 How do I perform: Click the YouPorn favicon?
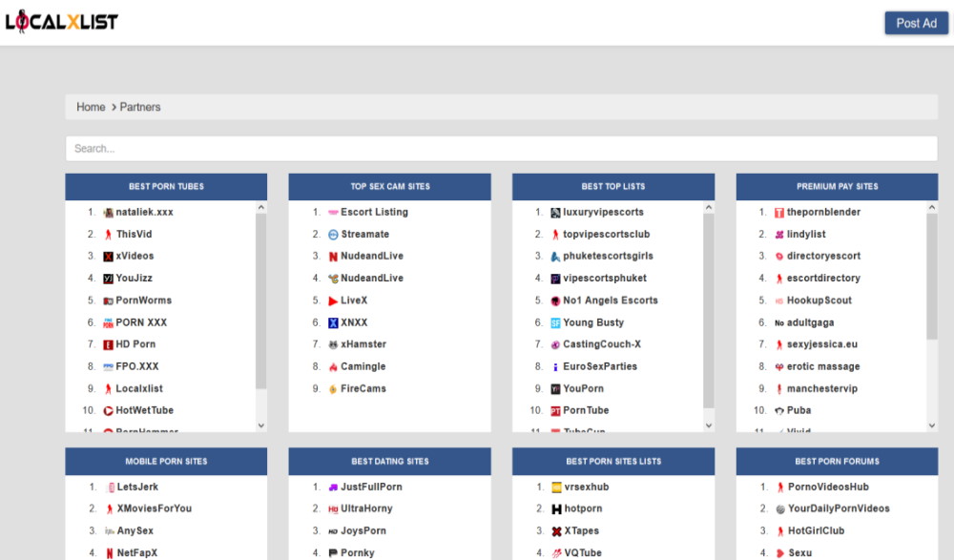click(555, 389)
